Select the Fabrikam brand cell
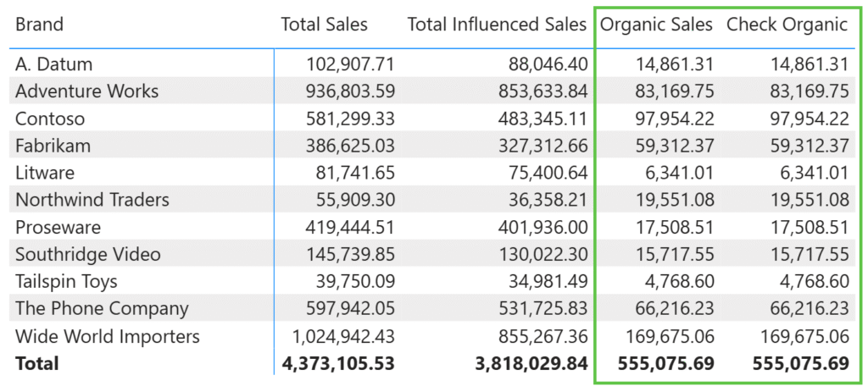 click(53, 146)
